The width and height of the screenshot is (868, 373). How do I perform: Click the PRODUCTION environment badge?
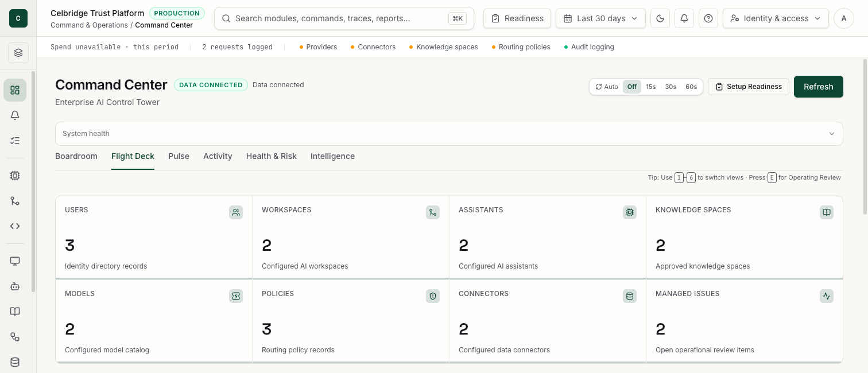[x=177, y=13]
